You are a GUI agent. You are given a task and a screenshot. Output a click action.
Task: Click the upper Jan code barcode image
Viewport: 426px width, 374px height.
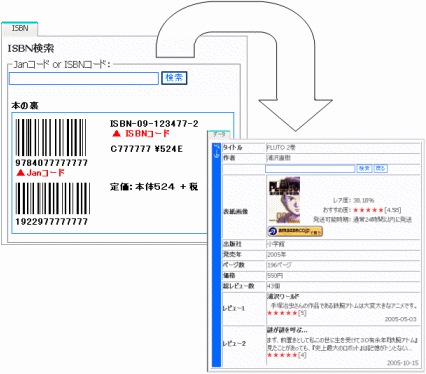[51, 138]
